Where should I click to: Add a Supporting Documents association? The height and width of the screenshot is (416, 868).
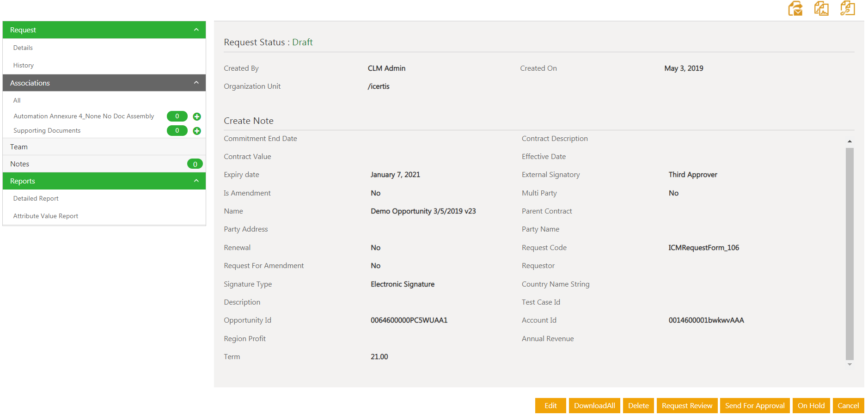pos(197,131)
